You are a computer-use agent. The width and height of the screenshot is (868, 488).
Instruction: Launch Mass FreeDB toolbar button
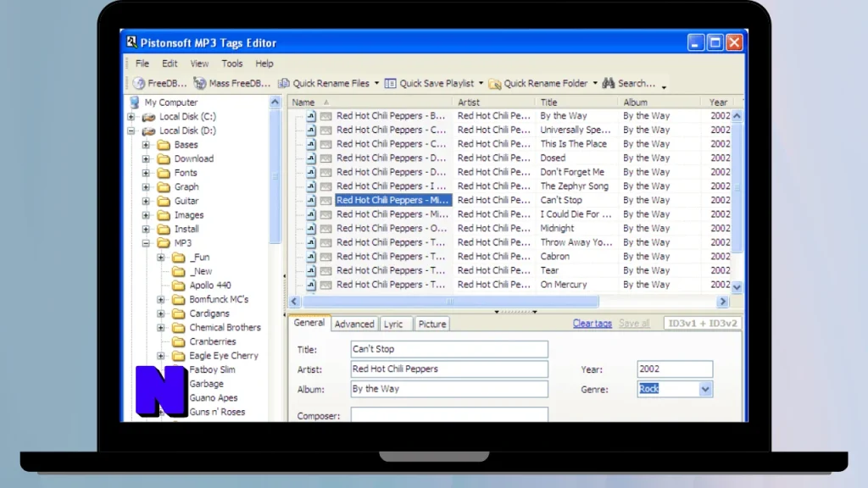pos(232,84)
